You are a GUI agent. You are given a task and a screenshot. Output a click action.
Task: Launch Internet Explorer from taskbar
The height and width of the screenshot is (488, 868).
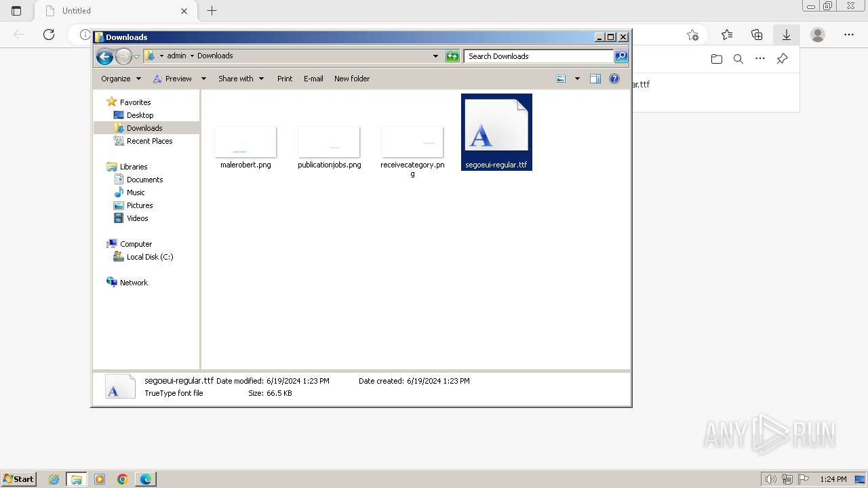pyautogui.click(x=54, y=479)
